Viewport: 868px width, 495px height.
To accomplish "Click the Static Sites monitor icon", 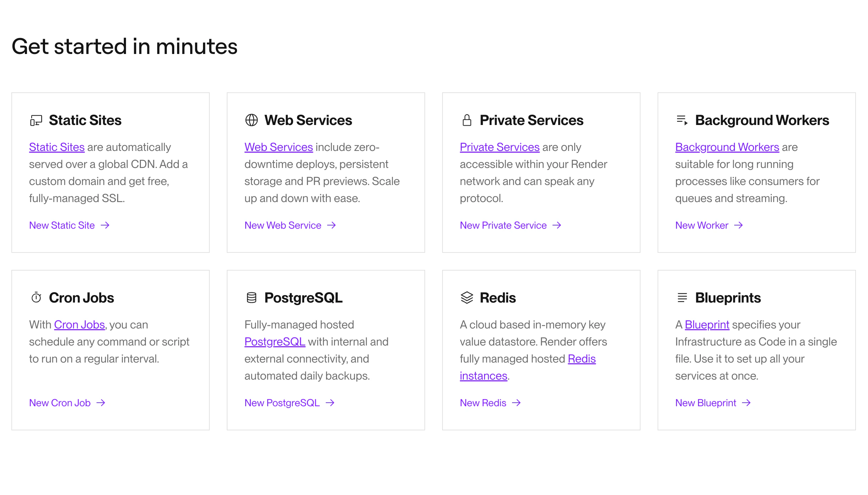I will [x=36, y=120].
